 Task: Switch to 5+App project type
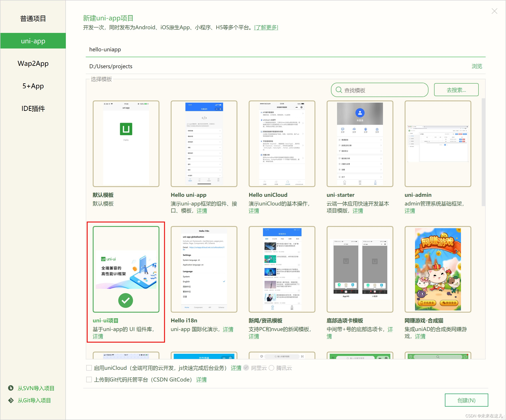[33, 86]
